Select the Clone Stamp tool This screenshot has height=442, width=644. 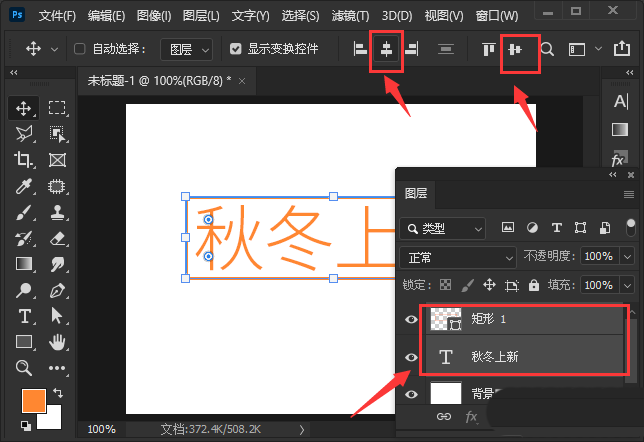pyautogui.click(x=58, y=213)
